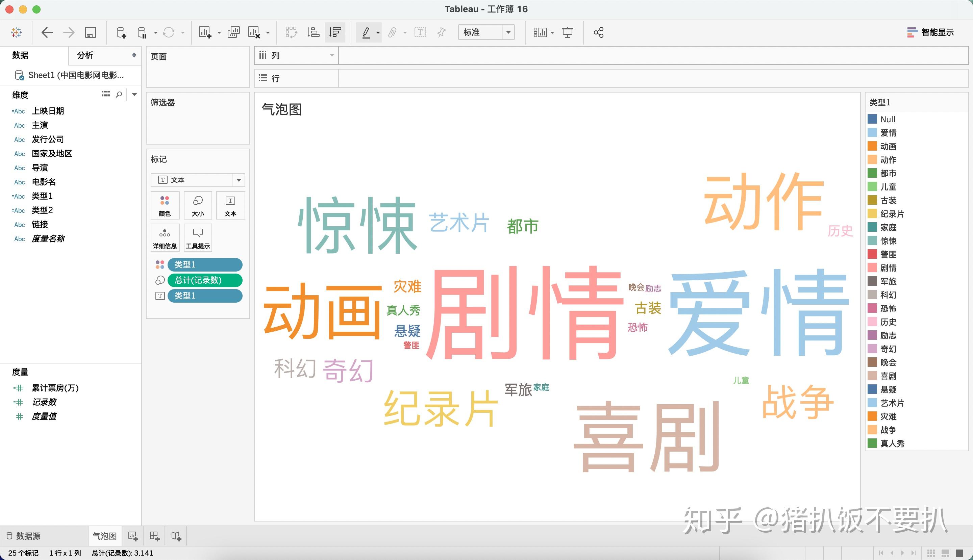This screenshot has width=973, height=560.
Task: Click the Show/hide cards icon
Action: click(540, 32)
